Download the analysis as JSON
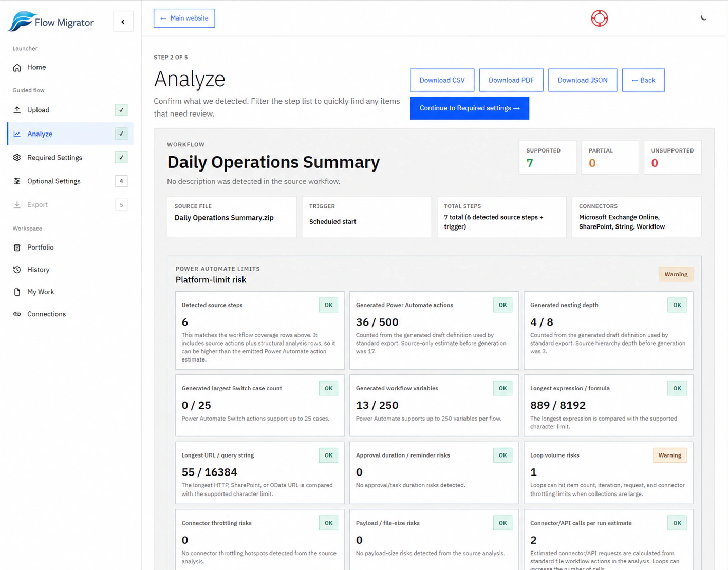The image size is (728, 570). coord(583,80)
